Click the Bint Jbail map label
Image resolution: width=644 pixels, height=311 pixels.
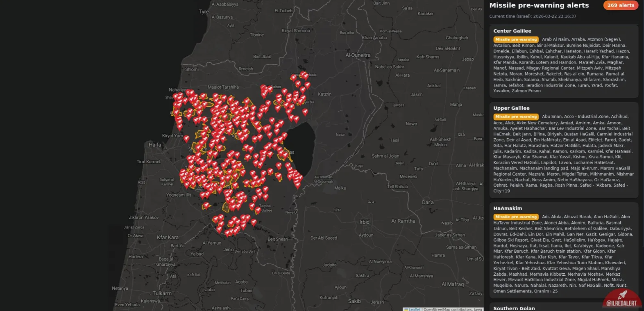point(262,57)
